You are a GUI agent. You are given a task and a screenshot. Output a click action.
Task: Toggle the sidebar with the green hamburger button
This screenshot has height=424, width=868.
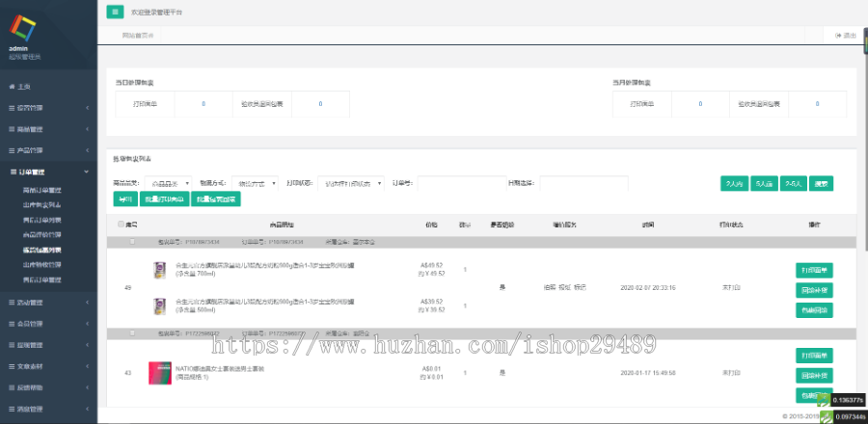tap(115, 12)
